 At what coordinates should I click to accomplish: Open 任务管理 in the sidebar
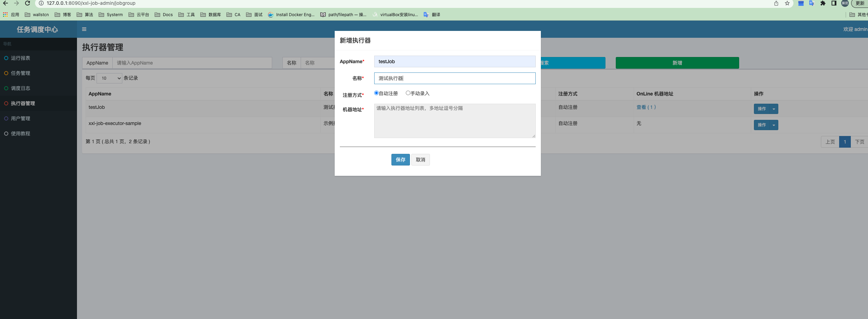[21, 73]
